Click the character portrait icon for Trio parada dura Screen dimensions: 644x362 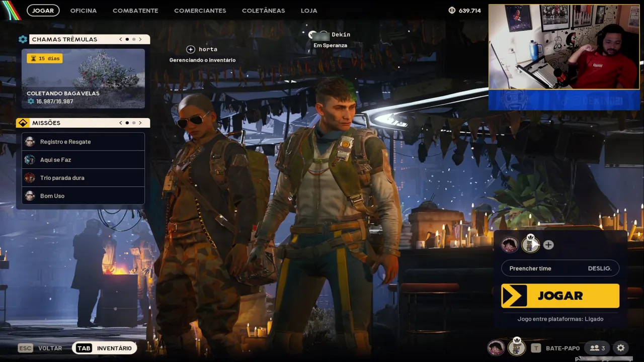(x=30, y=178)
